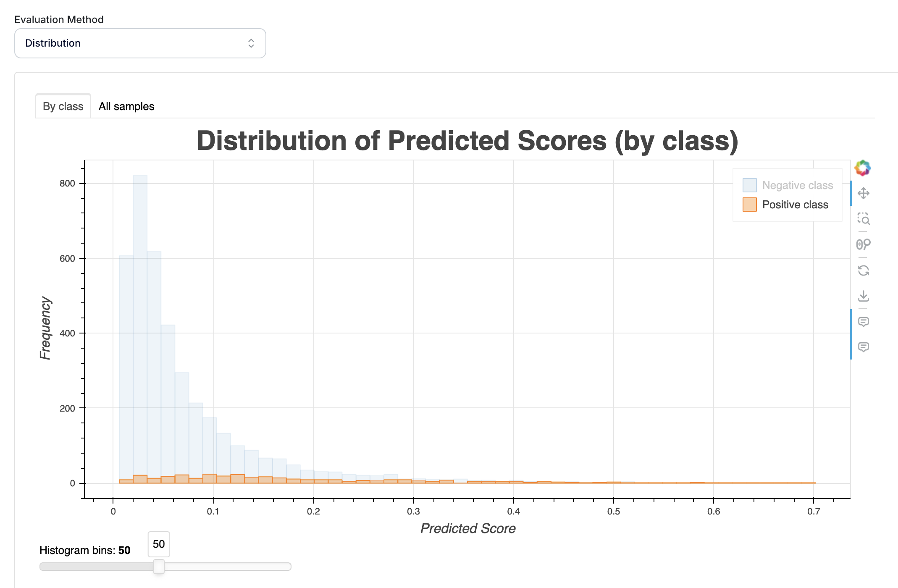The width and height of the screenshot is (898, 588).
Task: Click the Evaluation Method label text
Action: point(59,20)
